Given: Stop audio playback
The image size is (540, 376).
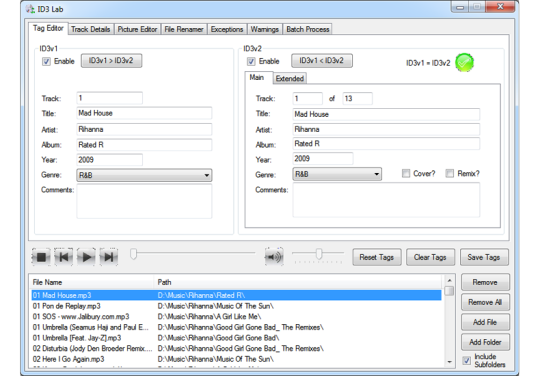Looking at the screenshot, I should (x=41, y=257).
